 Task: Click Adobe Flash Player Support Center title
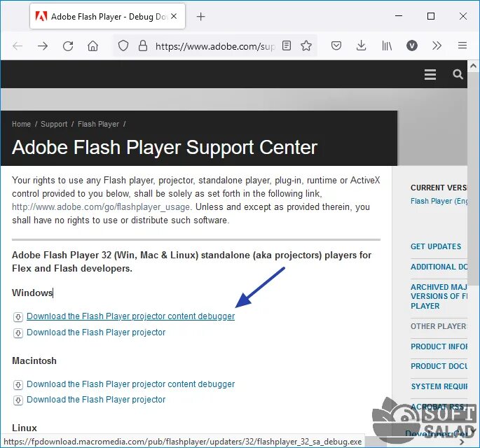pos(165,148)
